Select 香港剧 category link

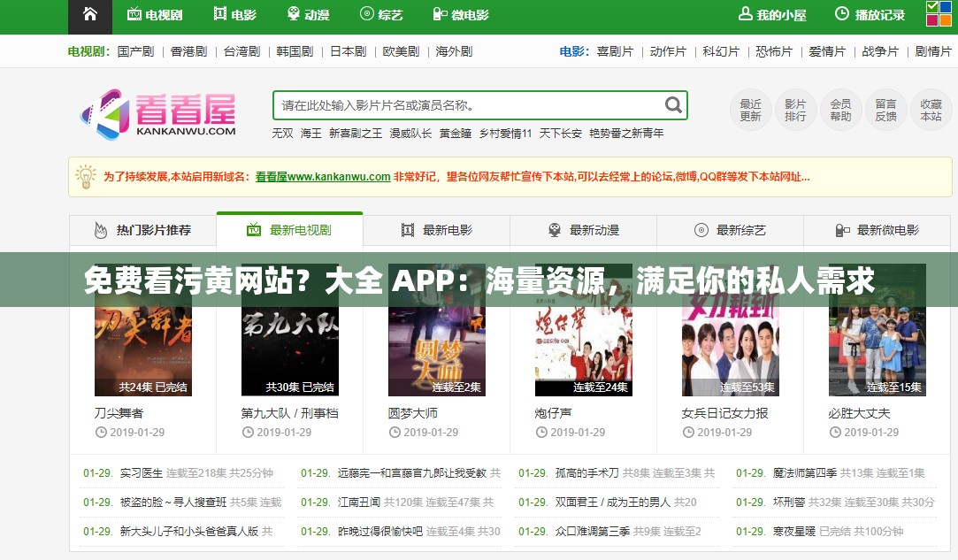(188, 51)
